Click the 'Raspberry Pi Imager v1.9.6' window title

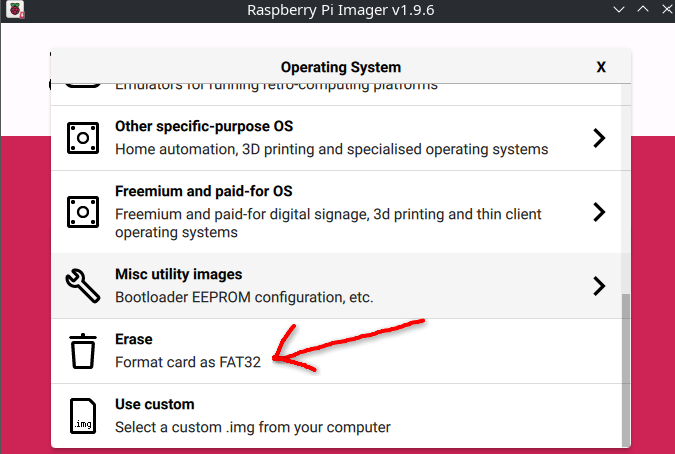tap(341, 10)
